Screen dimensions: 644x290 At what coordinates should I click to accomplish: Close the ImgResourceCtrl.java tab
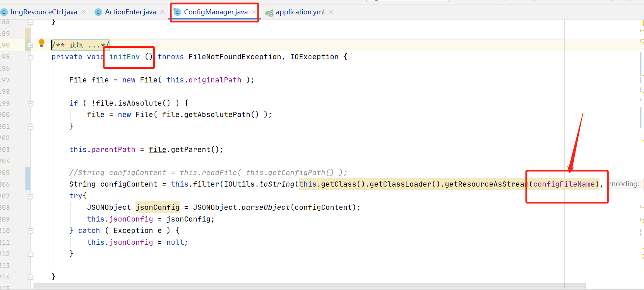click(84, 12)
